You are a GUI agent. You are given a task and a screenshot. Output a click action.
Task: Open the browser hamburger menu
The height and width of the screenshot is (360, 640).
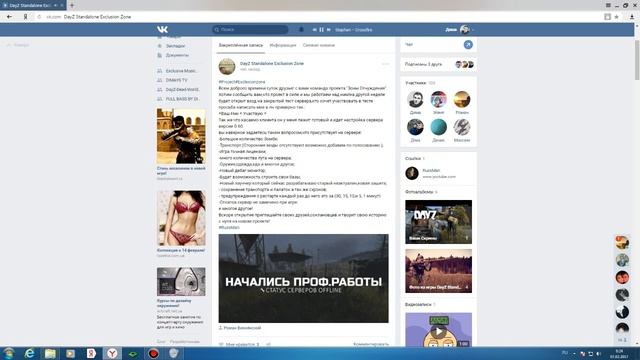pos(608,5)
